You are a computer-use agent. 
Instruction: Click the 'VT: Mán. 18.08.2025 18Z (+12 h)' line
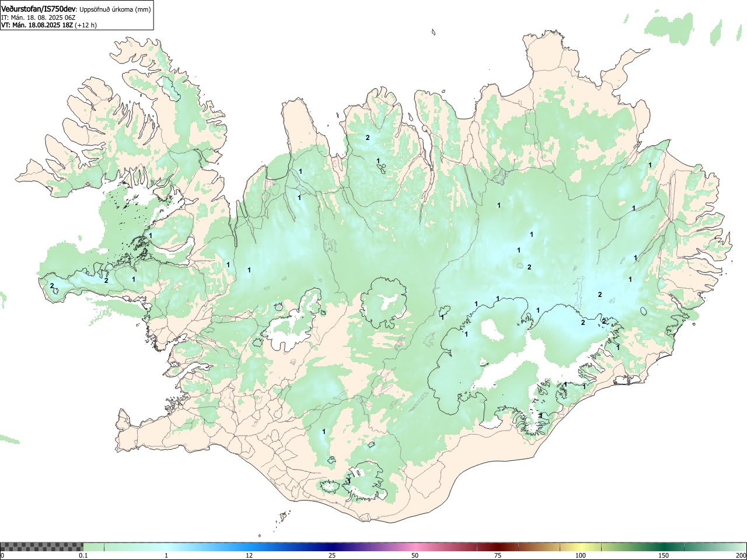(49, 25)
